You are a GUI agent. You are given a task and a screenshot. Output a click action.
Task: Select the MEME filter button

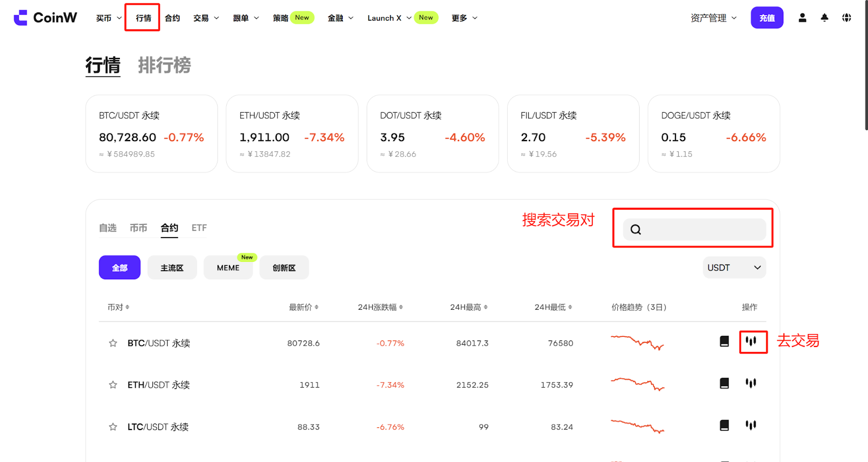(228, 268)
